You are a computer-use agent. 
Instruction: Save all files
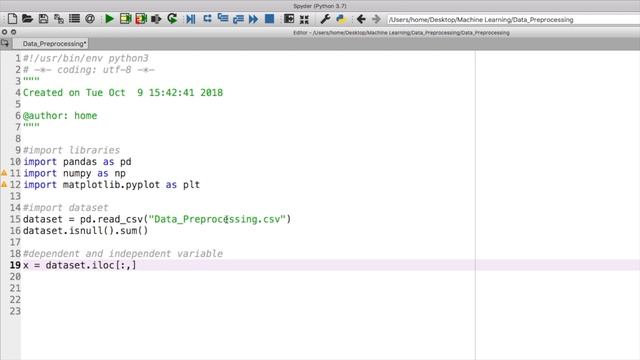58,19
